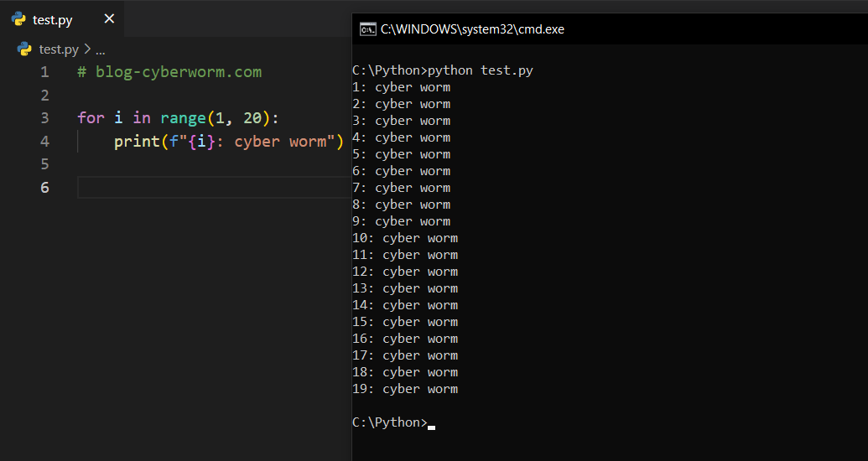Select the test.py tab label

(52, 20)
